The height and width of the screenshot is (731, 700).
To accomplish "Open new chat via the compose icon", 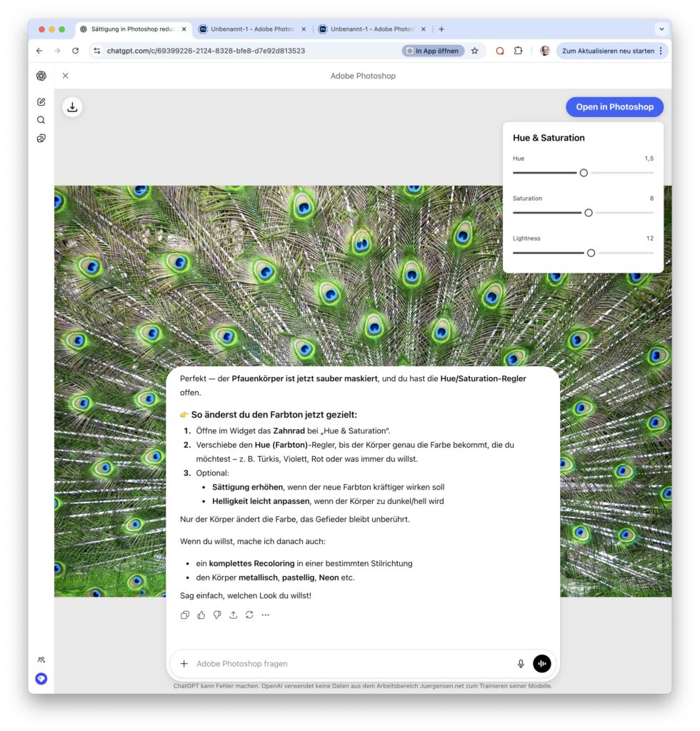I will tap(41, 102).
